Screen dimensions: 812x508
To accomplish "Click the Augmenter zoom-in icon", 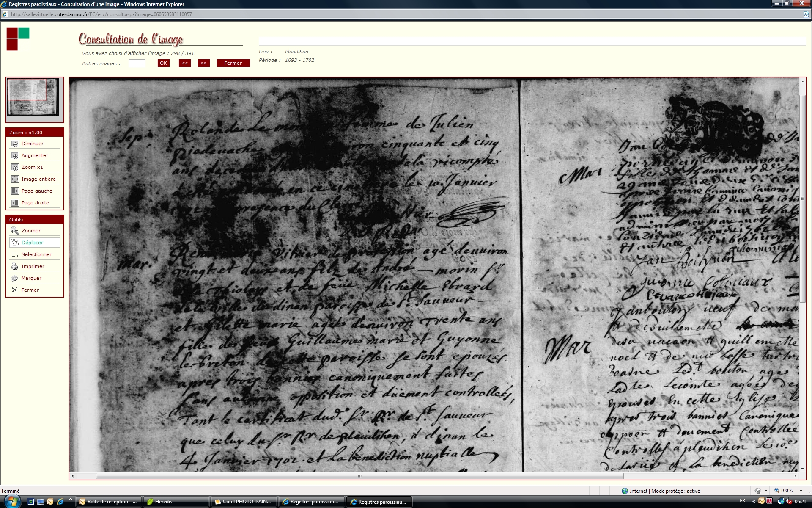I will pyautogui.click(x=15, y=156).
